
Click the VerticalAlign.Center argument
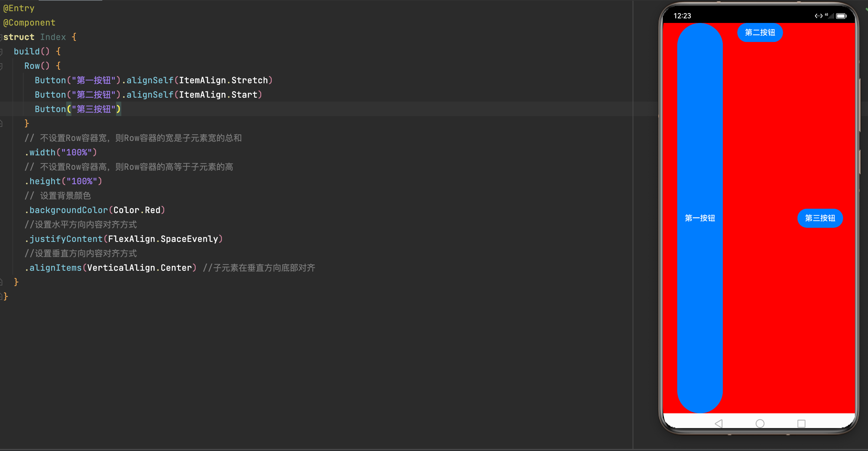pyautogui.click(x=140, y=268)
